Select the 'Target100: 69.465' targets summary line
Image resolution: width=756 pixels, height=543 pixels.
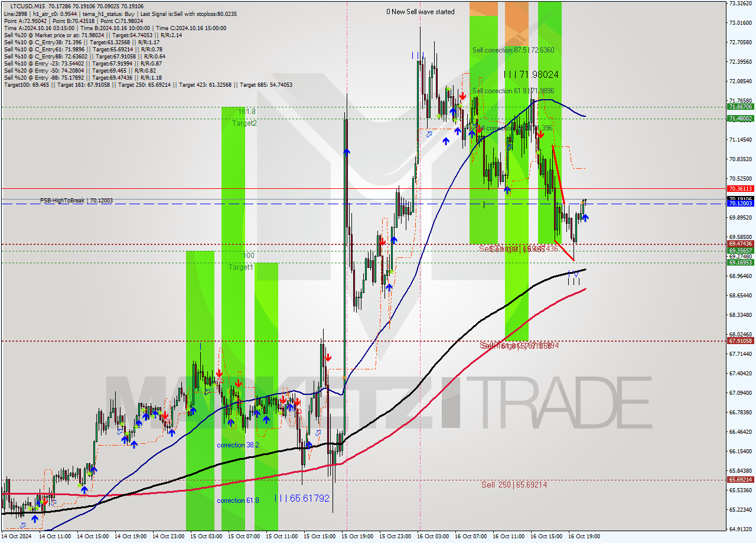(x=148, y=85)
